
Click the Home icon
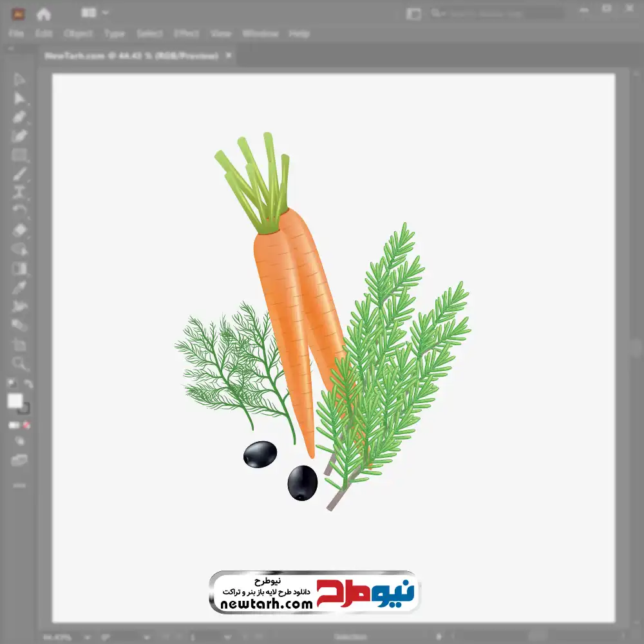coord(44,14)
